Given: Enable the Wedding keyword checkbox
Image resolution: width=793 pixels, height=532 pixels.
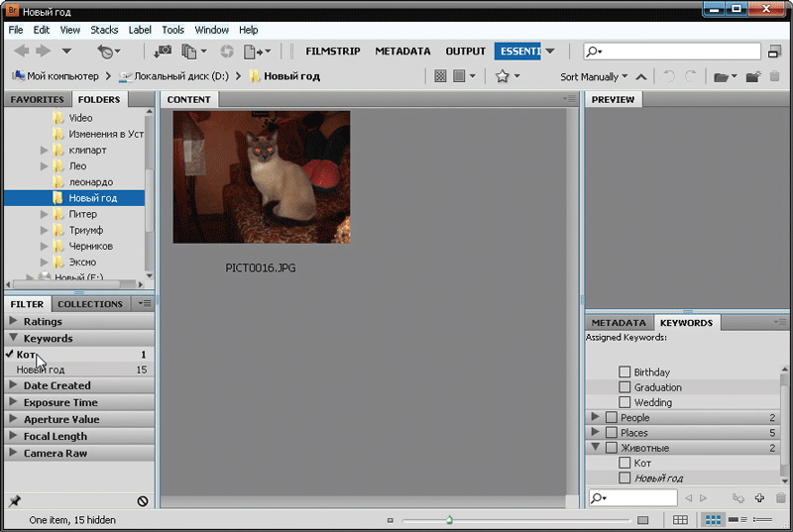Looking at the screenshot, I should [x=624, y=402].
